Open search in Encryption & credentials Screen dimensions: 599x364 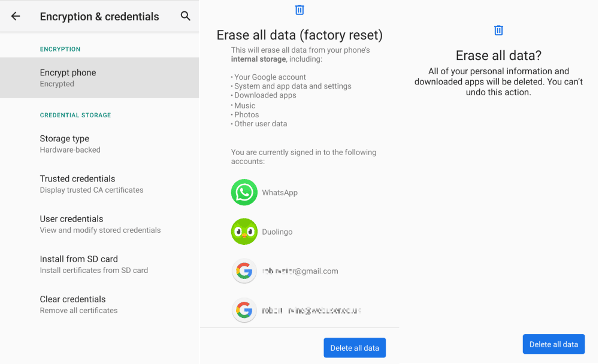click(x=185, y=16)
